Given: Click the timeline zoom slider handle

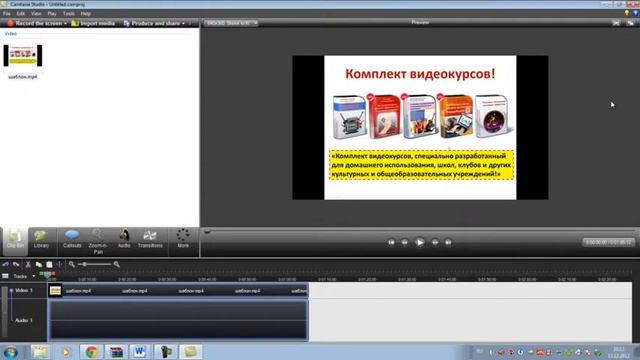Looking at the screenshot, I should [x=84, y=264].
